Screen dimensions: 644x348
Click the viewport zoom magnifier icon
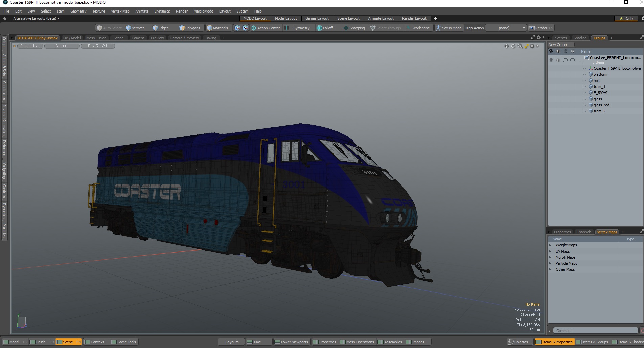click(520, 46)
